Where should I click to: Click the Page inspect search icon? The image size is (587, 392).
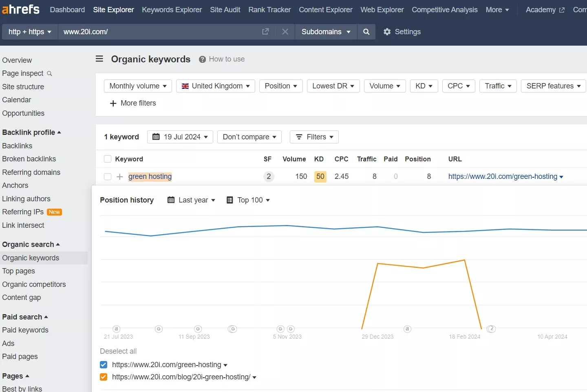click(x=49, y=74)
